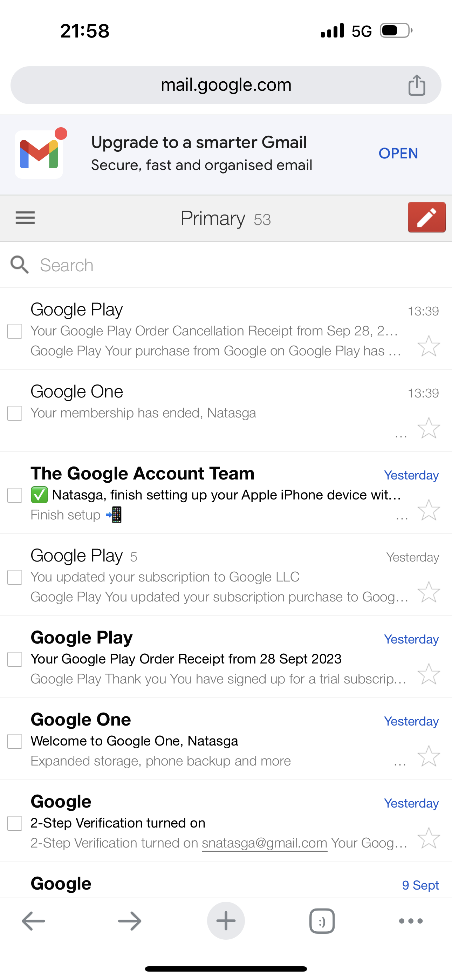Star the Google One membership ended email
This screenshot has height=980, width=452.
(429, 428)
